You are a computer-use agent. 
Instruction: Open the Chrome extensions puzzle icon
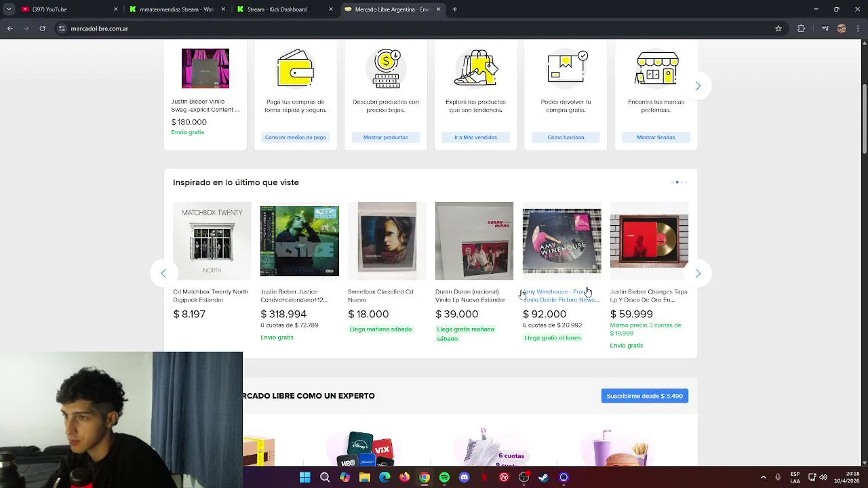click(801, 28)
